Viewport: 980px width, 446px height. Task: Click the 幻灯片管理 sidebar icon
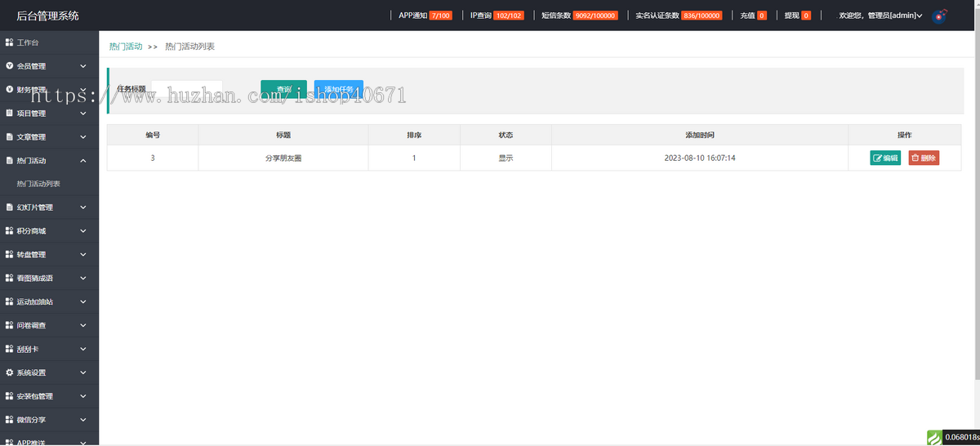click(x=9, y=207)
